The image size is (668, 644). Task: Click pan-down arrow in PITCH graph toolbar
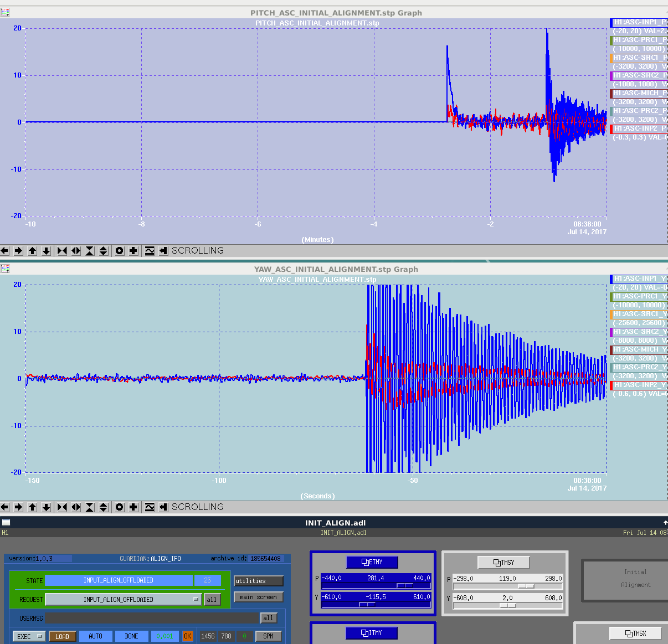point(47,251)
